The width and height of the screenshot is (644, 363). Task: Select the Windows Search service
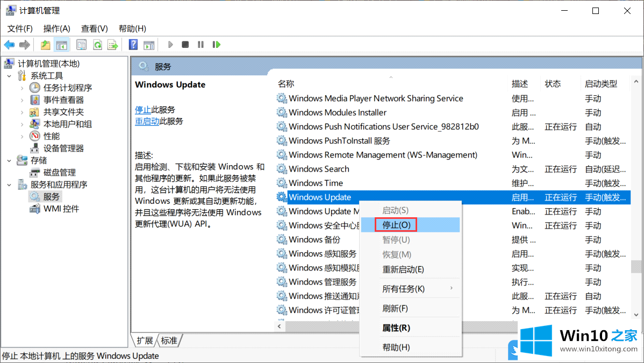coord(319,169)
